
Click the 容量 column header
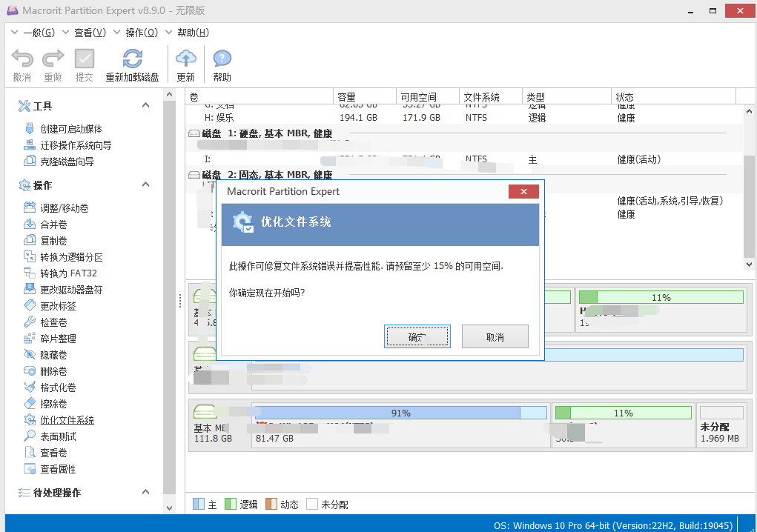[347, 96]
